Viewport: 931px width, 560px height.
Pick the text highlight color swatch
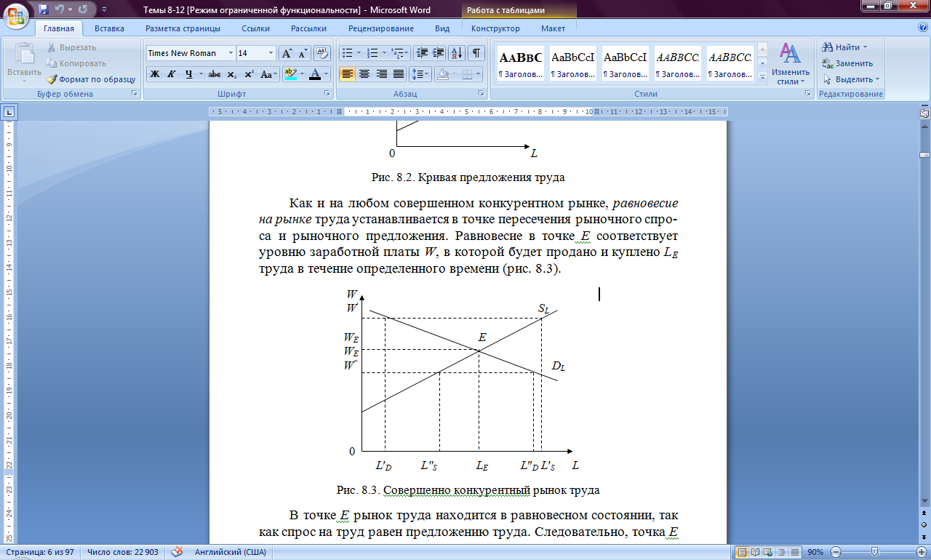click(x=289, y=74)
